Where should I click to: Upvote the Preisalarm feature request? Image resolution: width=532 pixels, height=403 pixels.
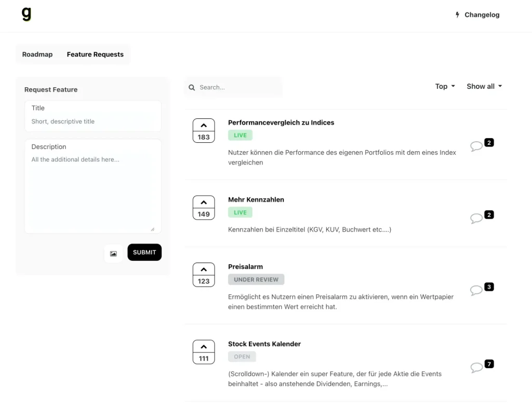(x=204, y=275)
